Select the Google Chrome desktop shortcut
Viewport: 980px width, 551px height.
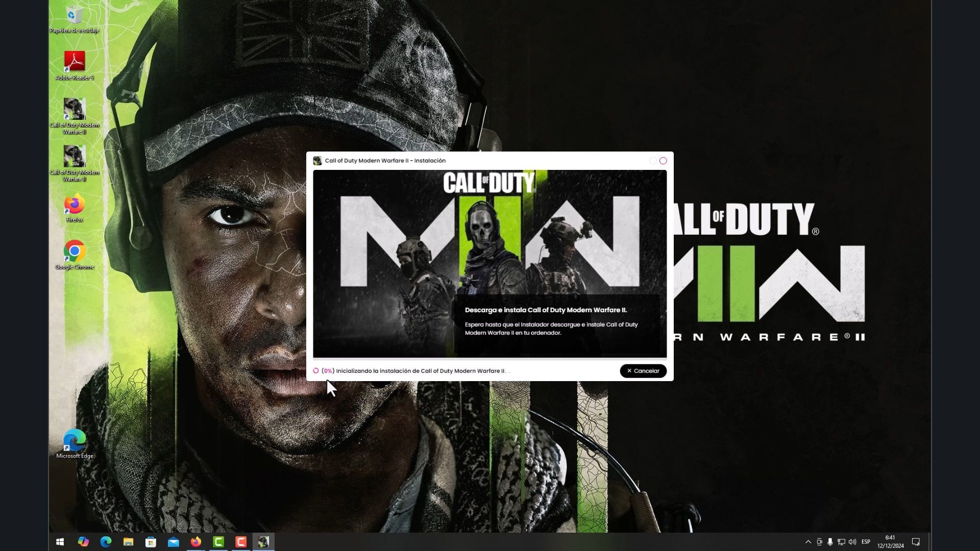tap(75, 255)
